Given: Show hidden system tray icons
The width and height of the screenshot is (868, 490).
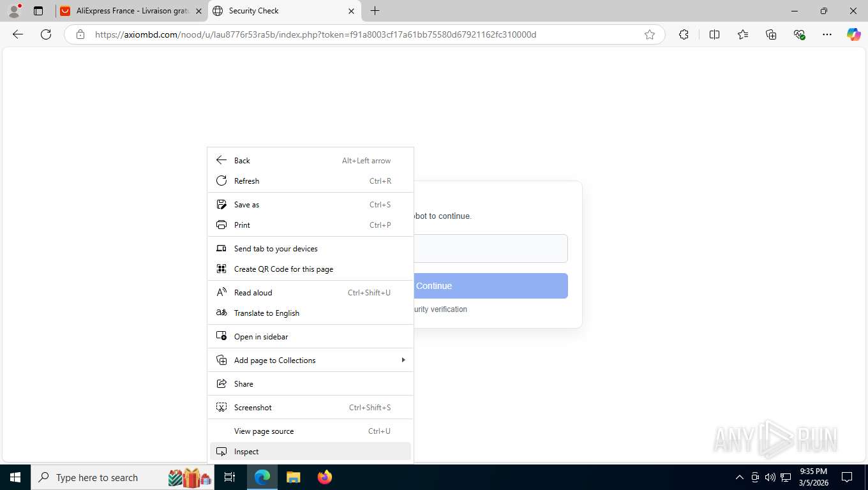Looking at the screenshot, I should coord(740,477).
